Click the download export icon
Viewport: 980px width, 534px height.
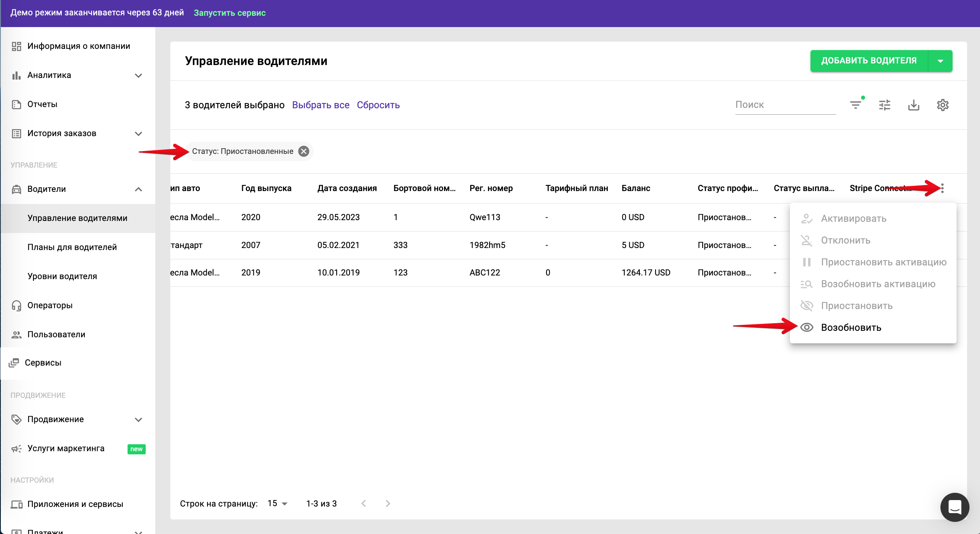pos(913,105)
